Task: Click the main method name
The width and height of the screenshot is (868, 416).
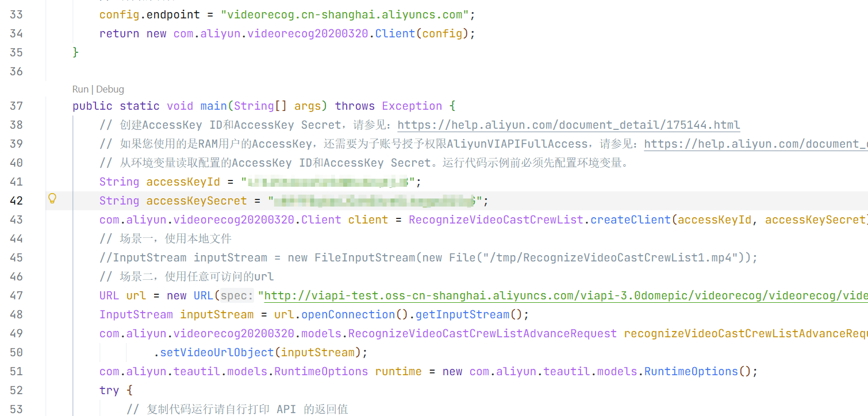Action: (x=213, y=106)
